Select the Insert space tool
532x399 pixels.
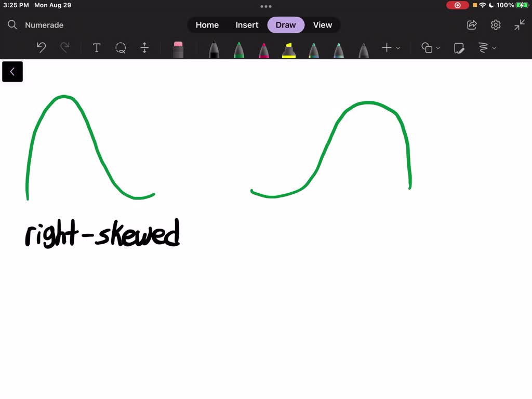144,48
